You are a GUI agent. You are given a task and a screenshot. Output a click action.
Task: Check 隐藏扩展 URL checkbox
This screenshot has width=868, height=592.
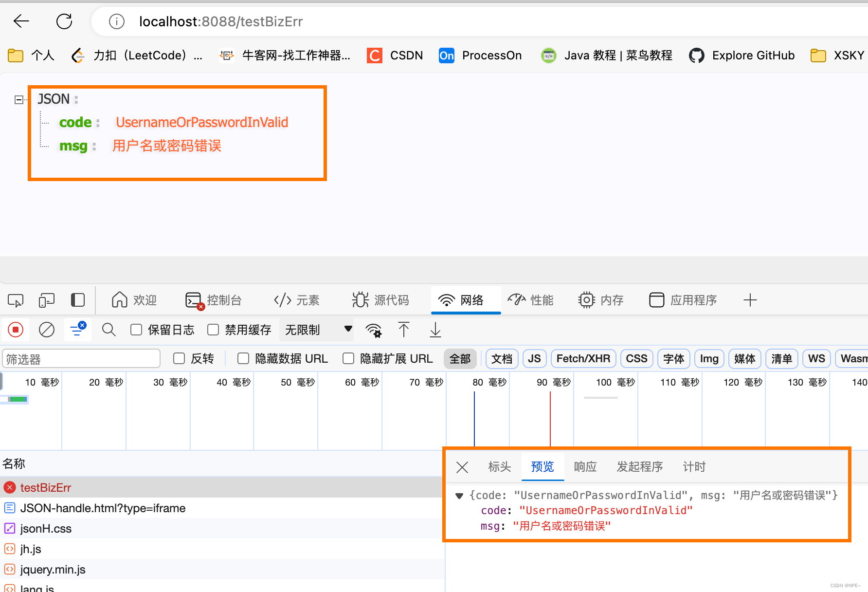(348, 359)
